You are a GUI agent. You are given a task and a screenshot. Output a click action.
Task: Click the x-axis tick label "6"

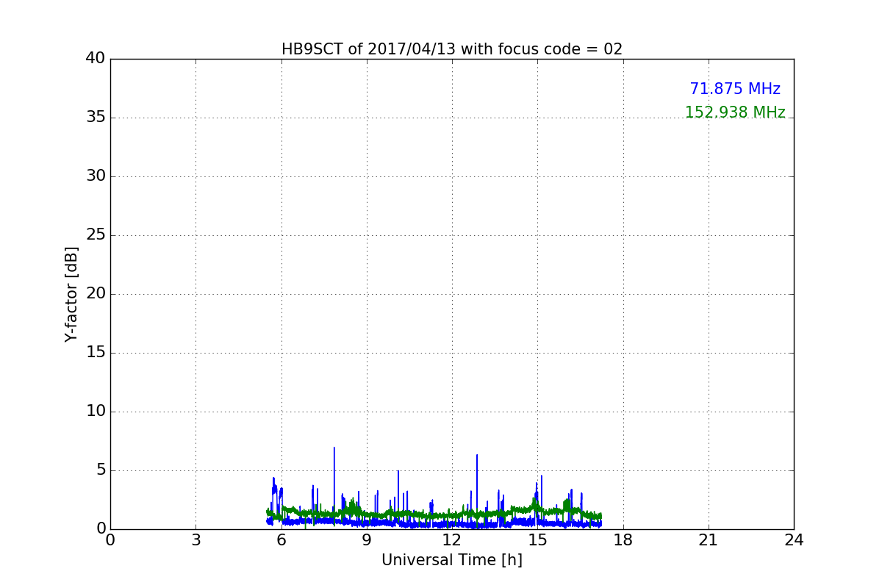coord(282,540)
